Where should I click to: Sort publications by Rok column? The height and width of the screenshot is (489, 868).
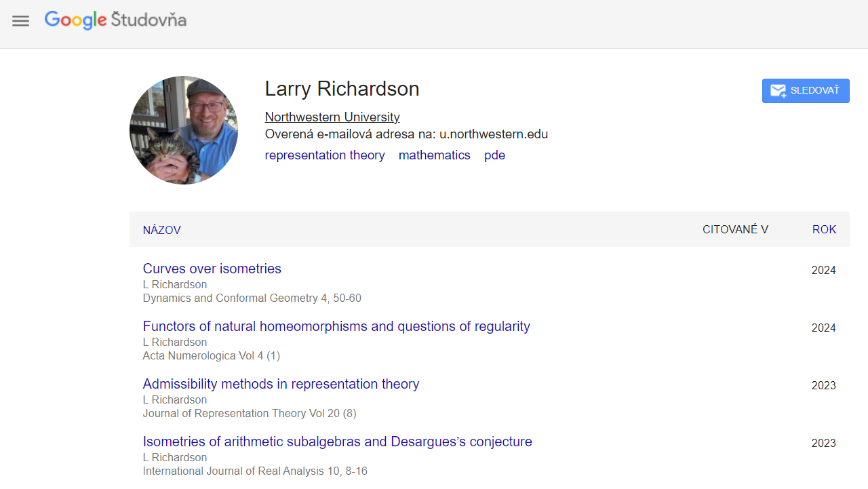click(x=824, y=229)
